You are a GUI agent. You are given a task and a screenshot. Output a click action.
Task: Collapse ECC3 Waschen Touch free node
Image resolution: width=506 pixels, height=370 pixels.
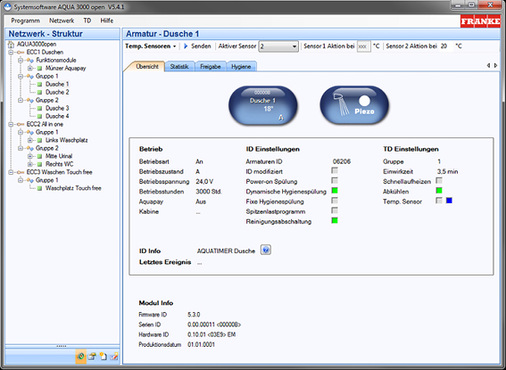click(x=11, y=172)
